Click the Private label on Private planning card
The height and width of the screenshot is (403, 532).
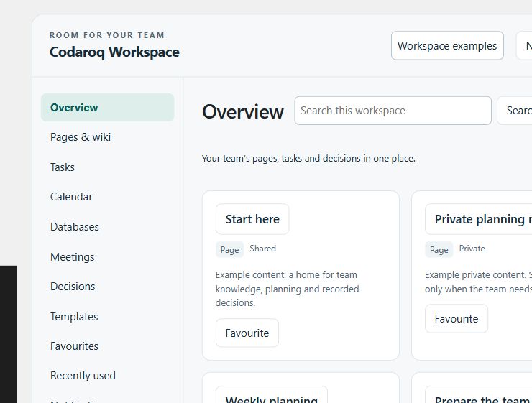click(472, 249)
